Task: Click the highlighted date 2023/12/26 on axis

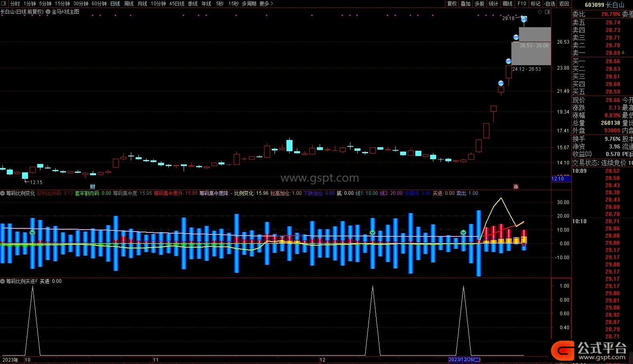Action: coord(465,360)
